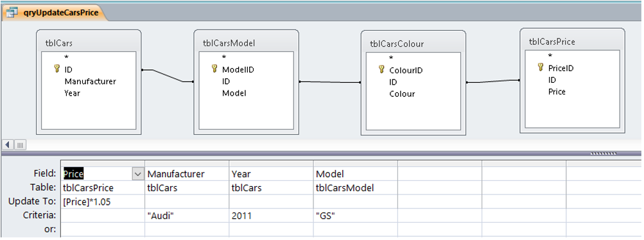Click the tblCars cell under Year

click(271, 188)
